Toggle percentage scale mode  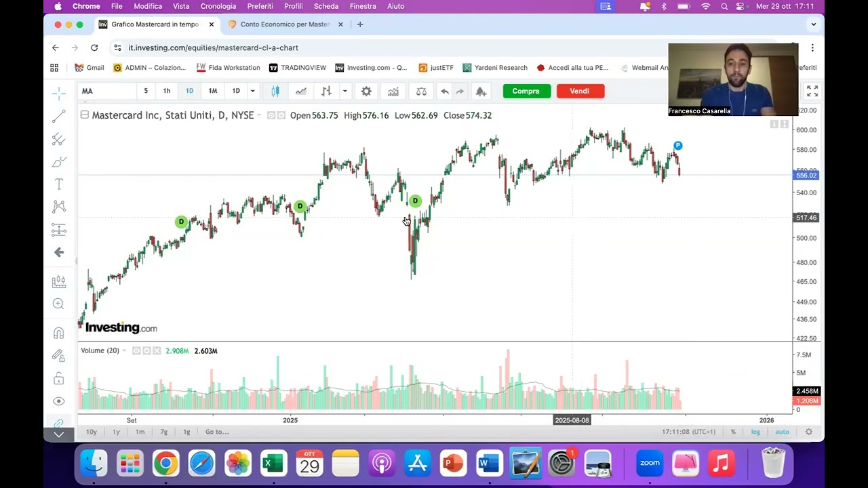733,432
